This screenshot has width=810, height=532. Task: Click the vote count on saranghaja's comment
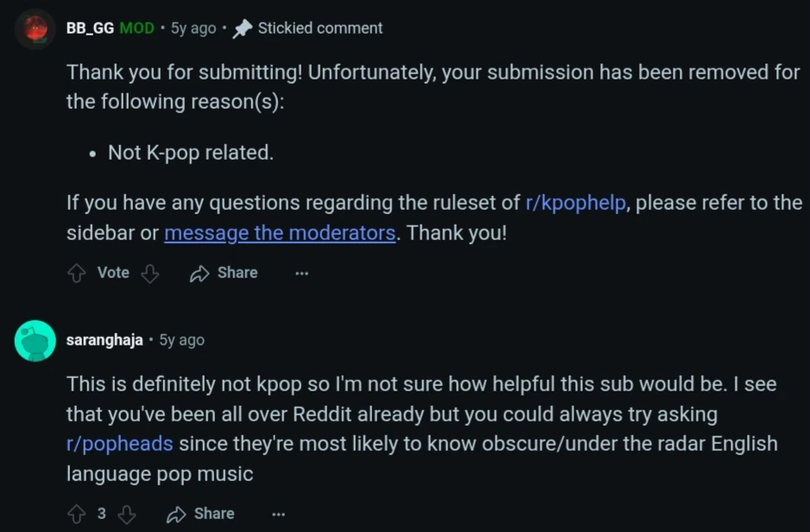pos(101,514)
